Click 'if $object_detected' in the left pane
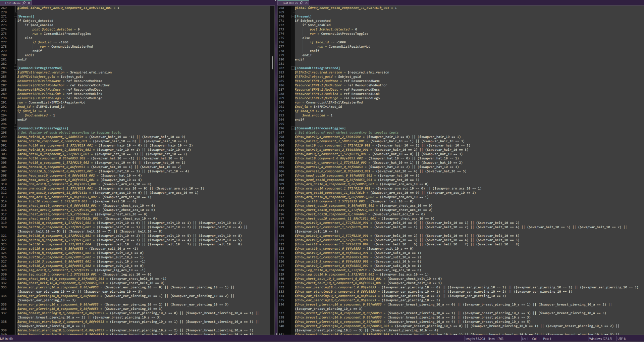The height and width of the screenshot is (342, 644). pos(35,21)
